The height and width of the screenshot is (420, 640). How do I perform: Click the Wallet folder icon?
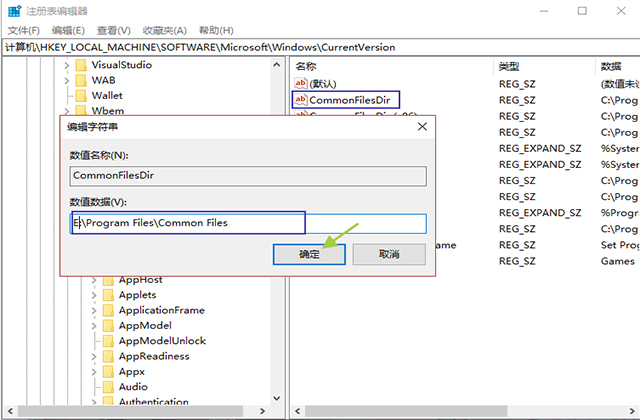[79, 95]
